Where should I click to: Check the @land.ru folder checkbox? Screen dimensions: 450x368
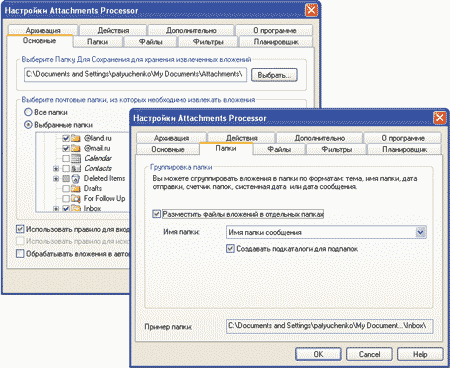pyautogui.click(x=66, y=138)
